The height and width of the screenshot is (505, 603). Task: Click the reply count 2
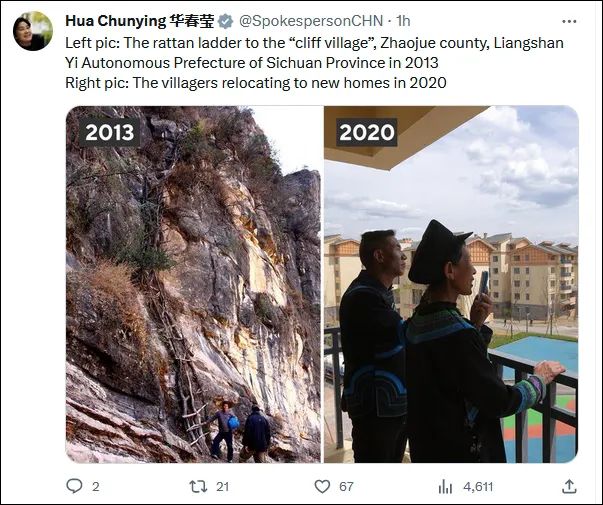tap(96, 487)
